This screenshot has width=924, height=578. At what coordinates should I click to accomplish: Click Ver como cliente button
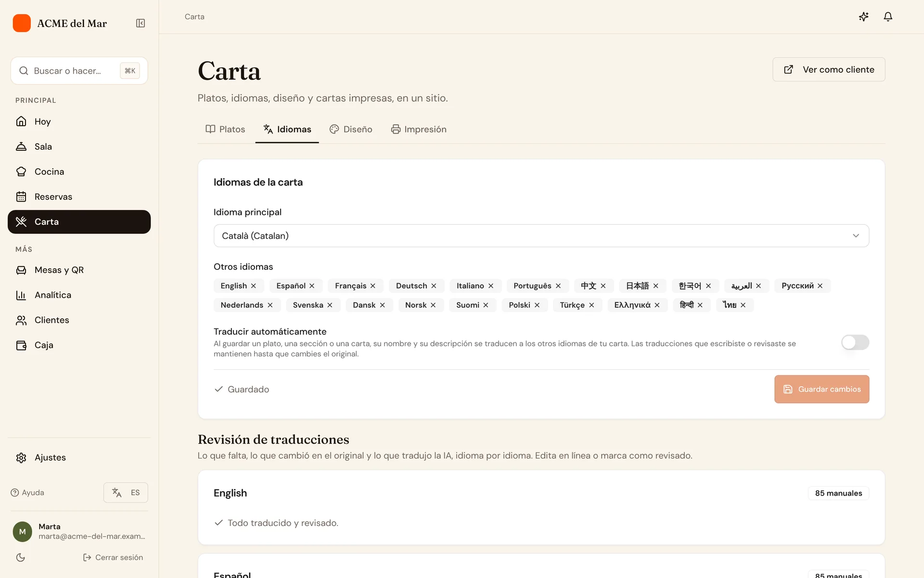coord(829,69)
